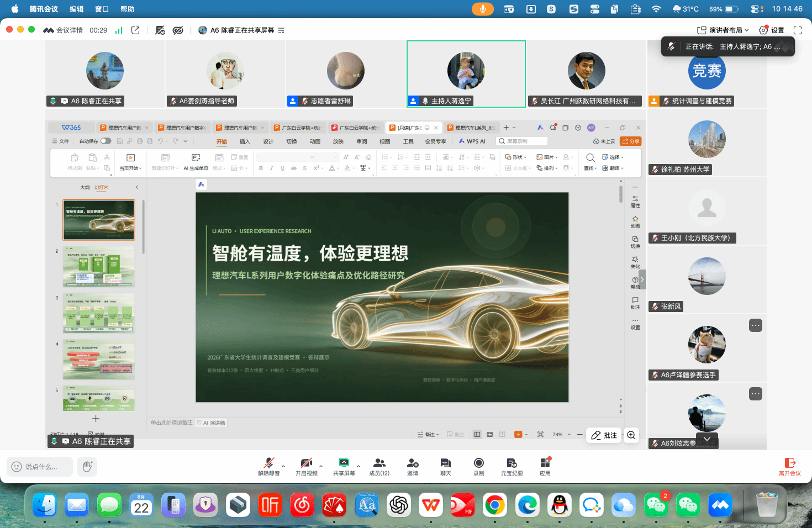Toggle fullscreen icon in meeting title bar

point(798,30)
